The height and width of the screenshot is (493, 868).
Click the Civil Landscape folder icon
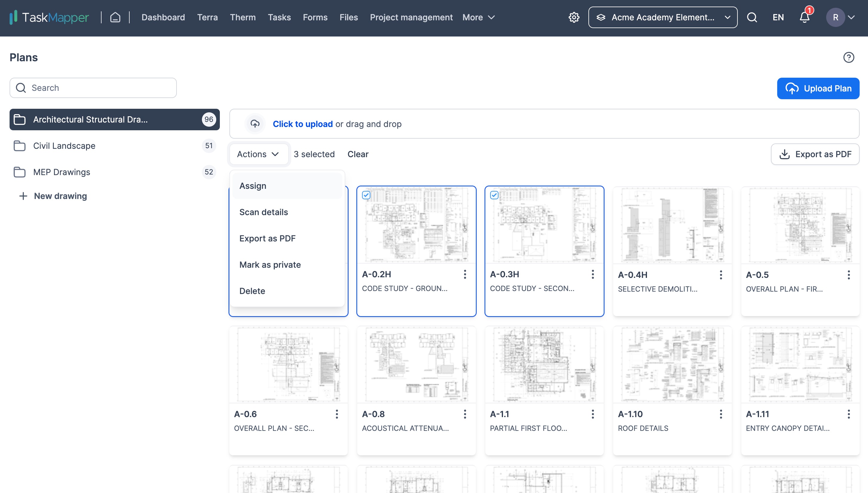coord(19,146)
